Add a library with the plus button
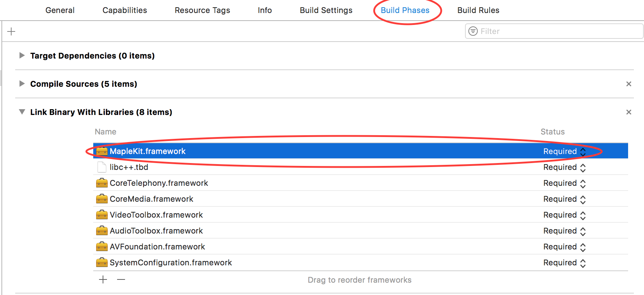 (x=103, y=279)
